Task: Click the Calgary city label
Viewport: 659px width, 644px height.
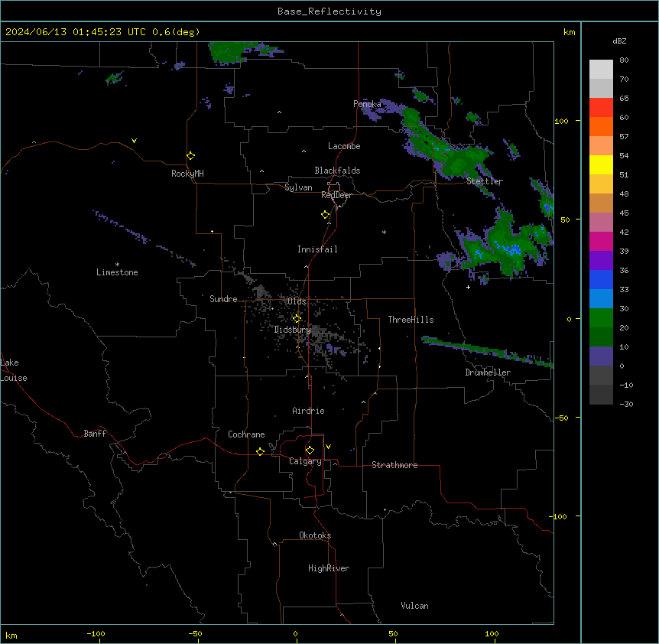Action: [305, 461]
